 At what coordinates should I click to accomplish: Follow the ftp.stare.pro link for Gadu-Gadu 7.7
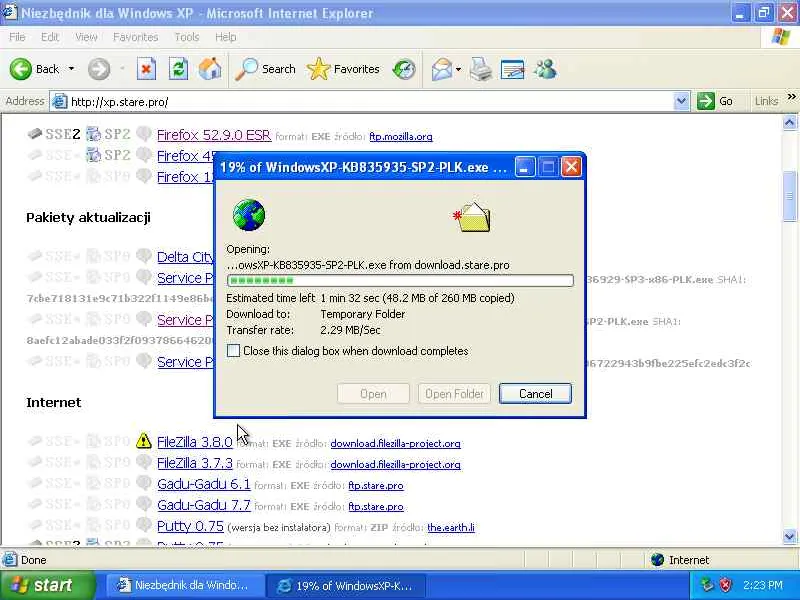376,506
